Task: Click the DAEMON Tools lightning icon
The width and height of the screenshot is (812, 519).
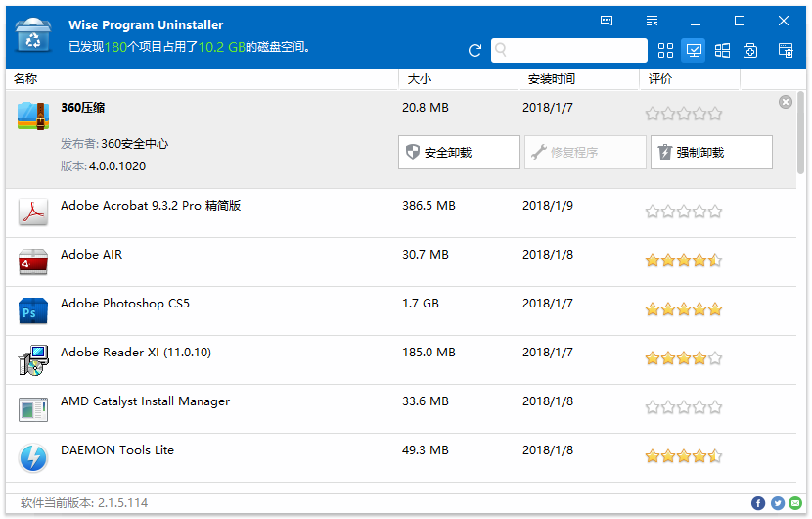Action: click(33, 458)
